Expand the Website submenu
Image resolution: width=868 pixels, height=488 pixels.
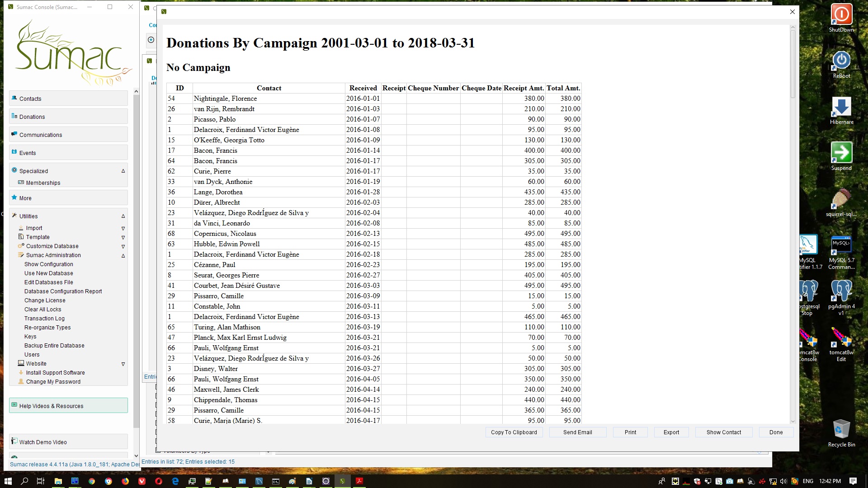pos(123,364)
